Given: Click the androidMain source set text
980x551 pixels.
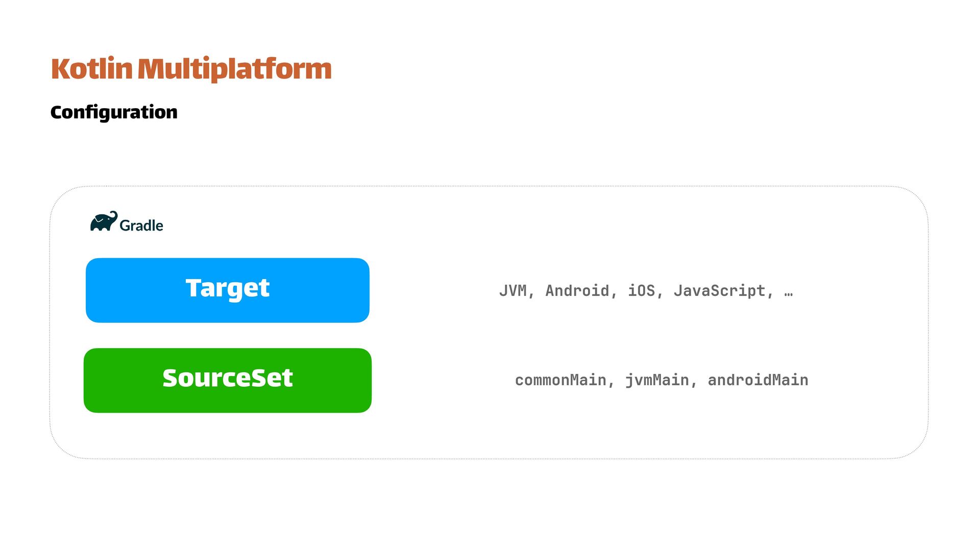Looking at the screenshot, I should 758,380.
